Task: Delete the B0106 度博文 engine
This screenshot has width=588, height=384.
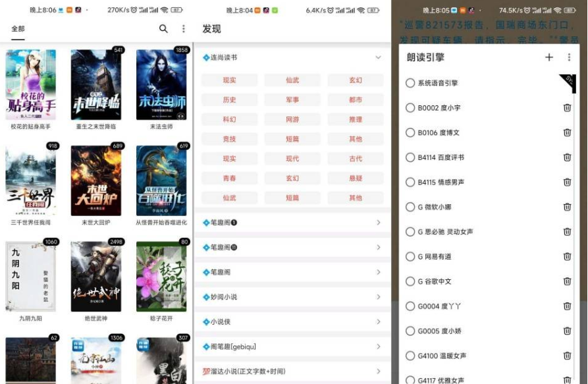Action: click(567, 132)
